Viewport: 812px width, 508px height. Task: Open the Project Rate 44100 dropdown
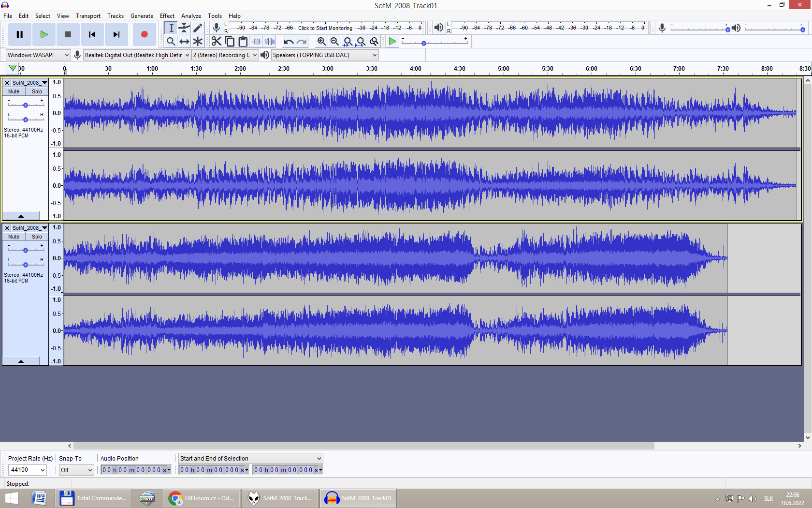pos(28,470)
